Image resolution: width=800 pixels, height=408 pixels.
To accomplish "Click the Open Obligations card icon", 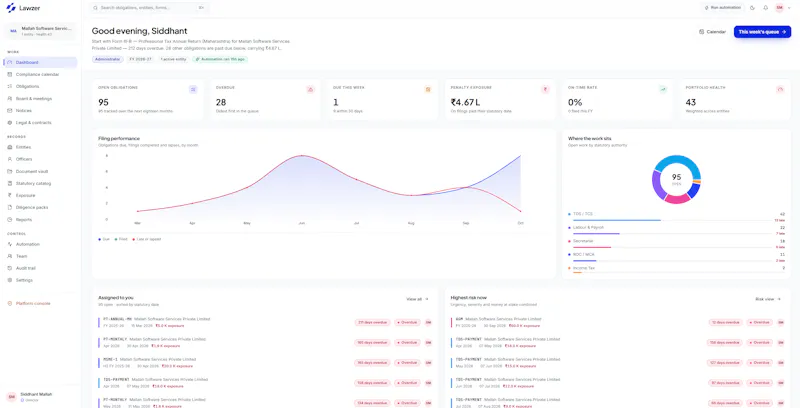I will [x=193, y=89].
